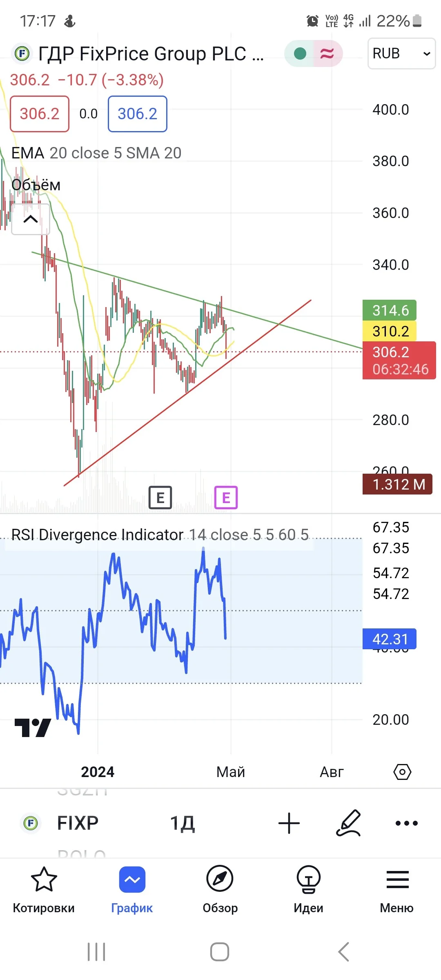Tap the green market status dot
The width and height of the screenshot is (441, 980).
click(x=300, y=53)
